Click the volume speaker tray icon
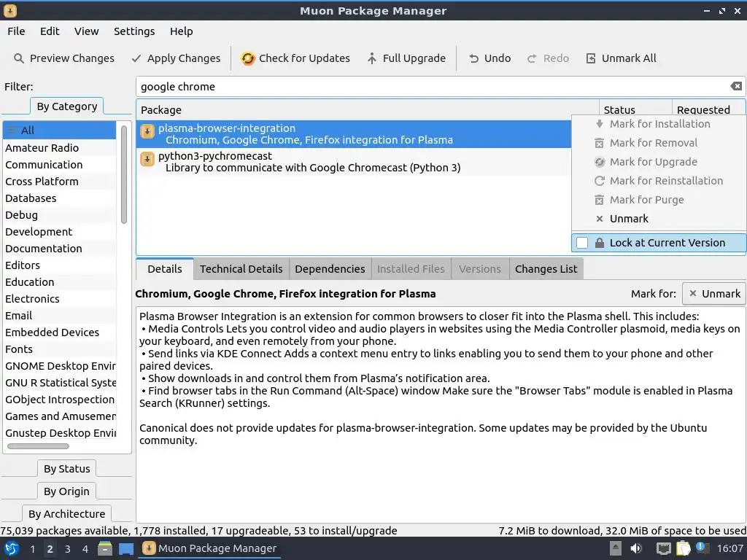Viewport: 747px width, 560px height. 635,548
